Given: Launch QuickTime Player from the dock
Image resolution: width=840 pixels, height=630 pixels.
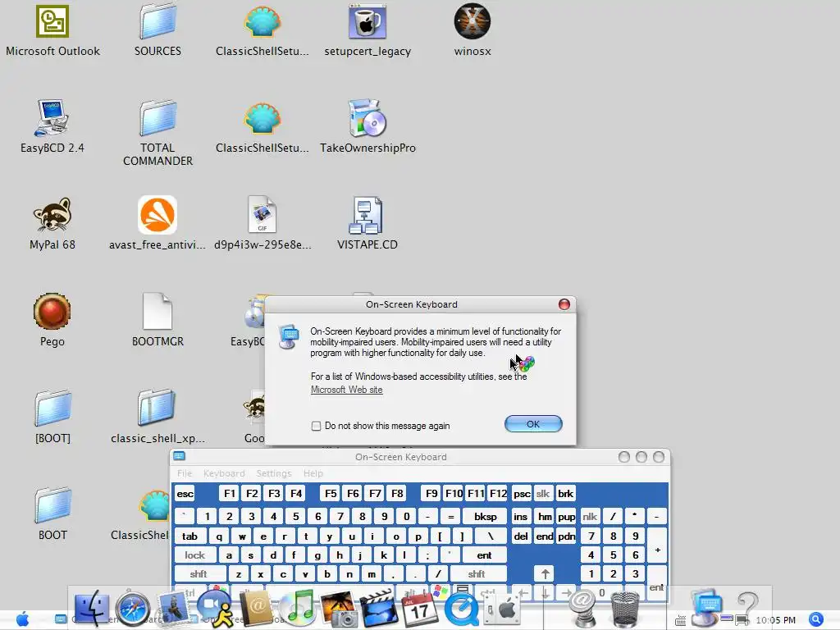Looking at the screenshot, I should coord(461,609).
